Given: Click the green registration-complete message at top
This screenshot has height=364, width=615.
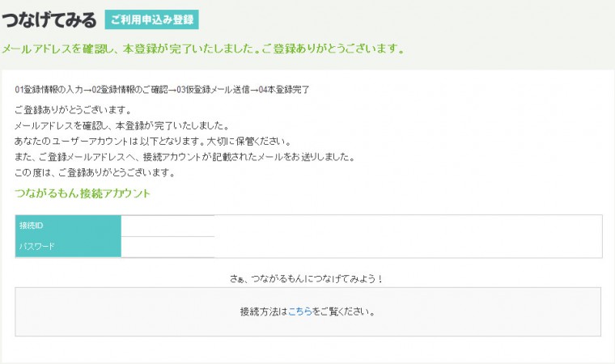Looking at the screenshot, I should pos(202,49).
